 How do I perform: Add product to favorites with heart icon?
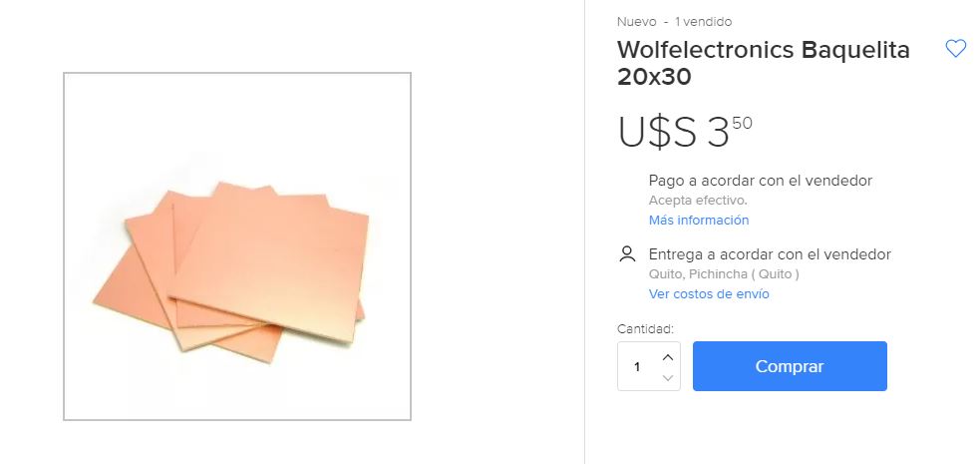pos(956,48)
